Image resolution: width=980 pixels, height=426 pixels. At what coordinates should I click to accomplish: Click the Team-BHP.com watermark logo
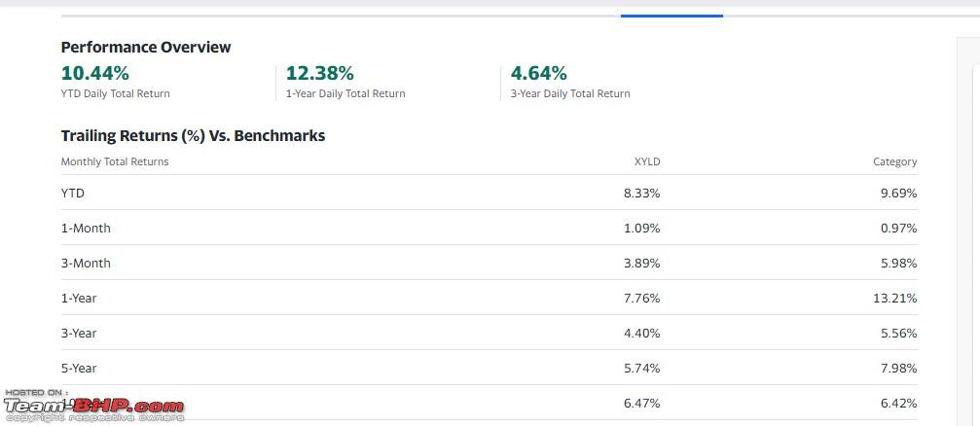click(x=93, y=406)
